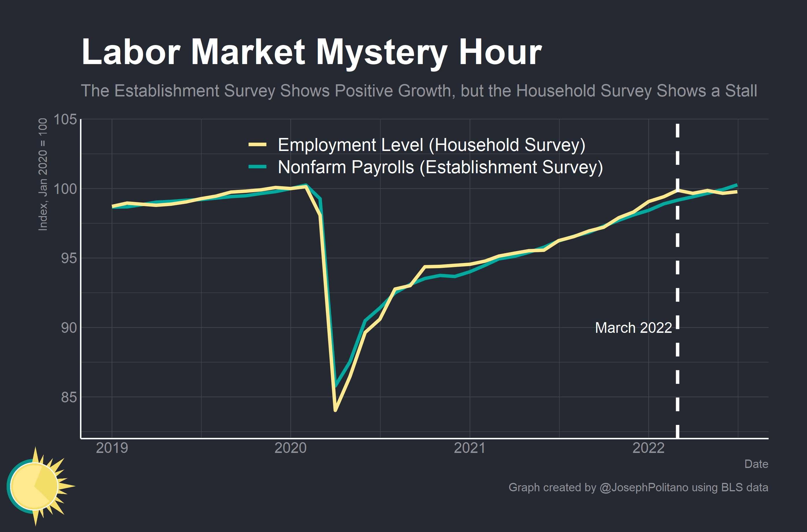Click the chart subtitle about surveys
Screen dimensions: 807x532
[x=419, y=91]
